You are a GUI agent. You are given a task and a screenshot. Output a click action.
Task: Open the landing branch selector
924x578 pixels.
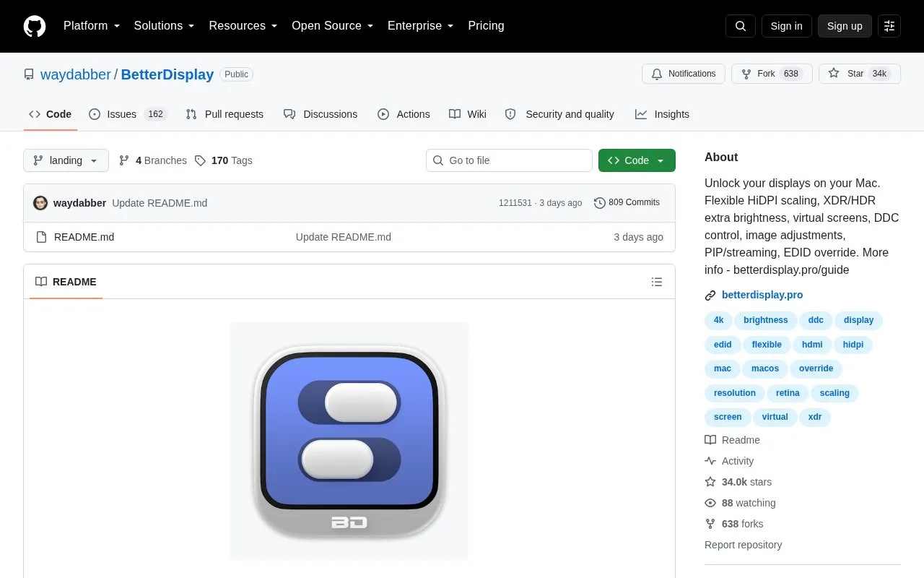(66, 160)
